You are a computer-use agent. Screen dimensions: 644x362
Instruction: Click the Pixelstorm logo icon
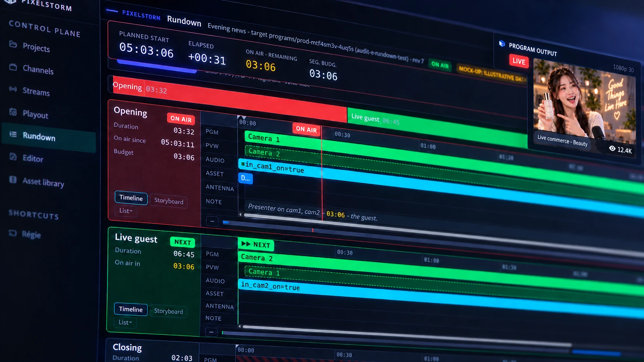(10, 2)
